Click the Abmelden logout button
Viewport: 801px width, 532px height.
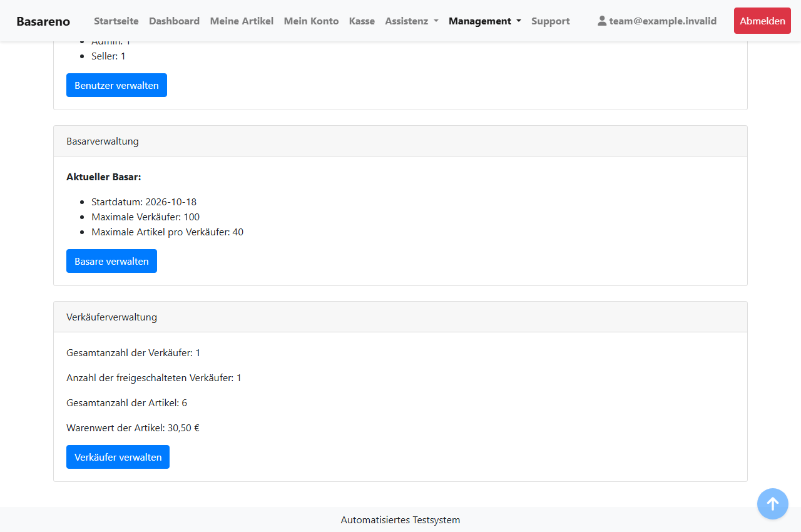[x=762, y=21]
